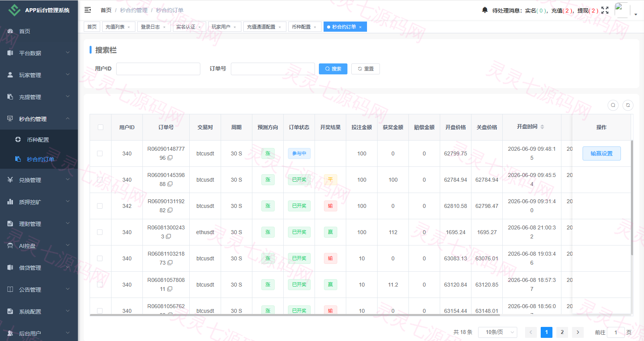Click the 输赢设置 button
The width and height of the screenshot is (644, 341).
coord(601,153)
